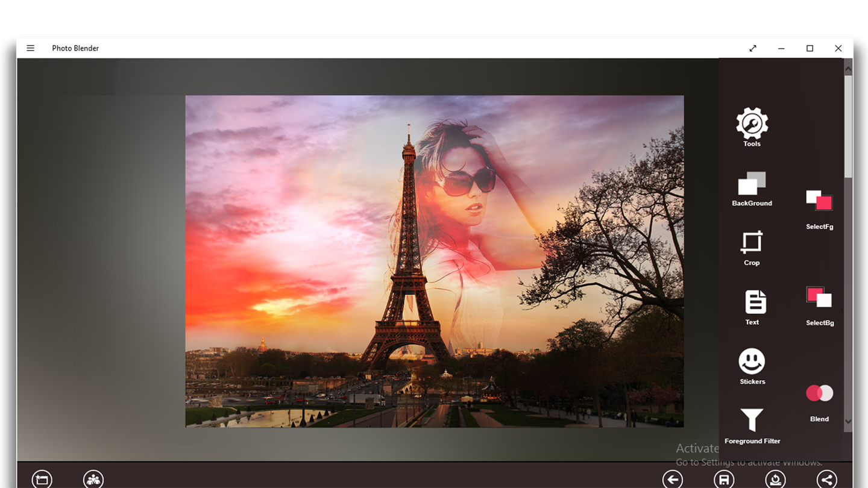Click the group people icon in bottom bar
Image resolution: width=868 pixels, height=488 pixels.
tap(93, 480)
